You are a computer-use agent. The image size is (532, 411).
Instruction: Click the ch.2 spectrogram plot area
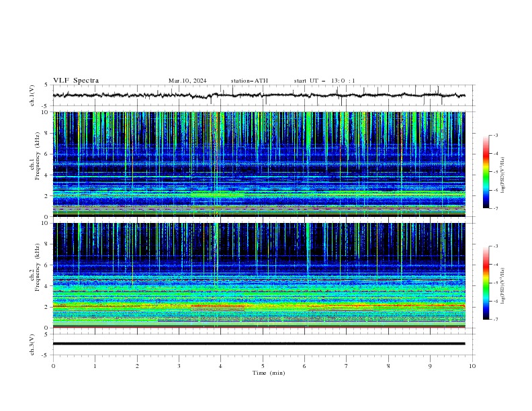(x=259, y=275)
